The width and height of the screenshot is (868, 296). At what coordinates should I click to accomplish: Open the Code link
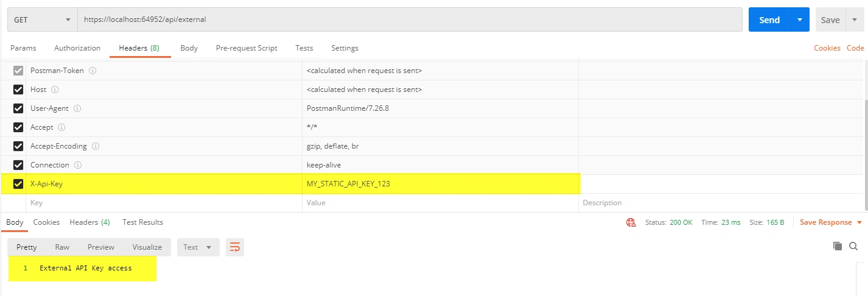(x=855, y=48)
